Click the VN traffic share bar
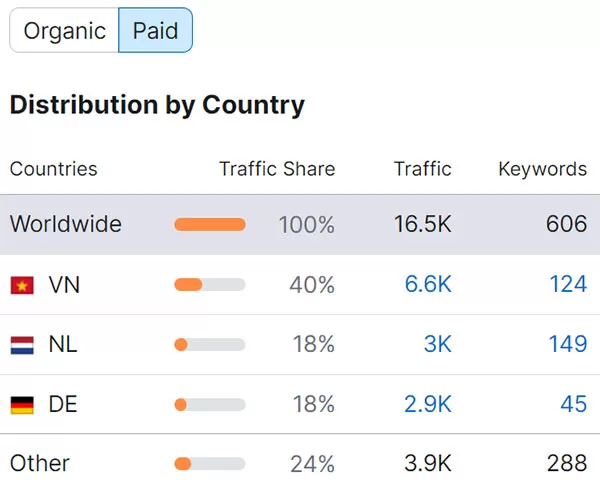This screenshot has height=485, width=600. pyautogui.click(x=210, y=284)
